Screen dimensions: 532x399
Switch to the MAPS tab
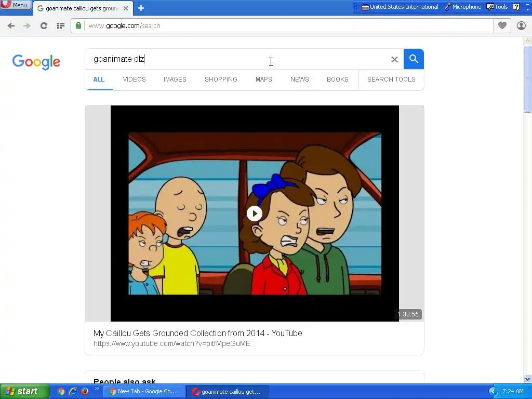coord(263,79)
